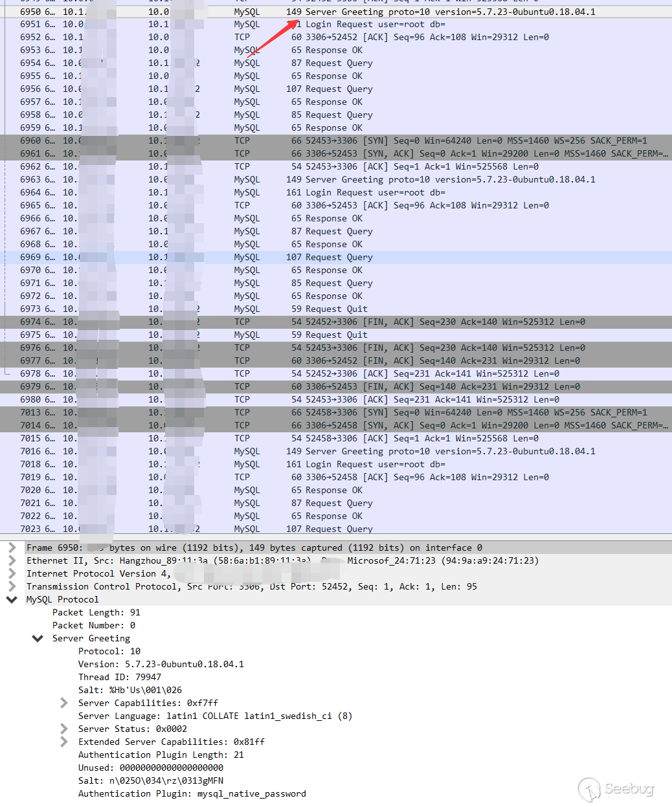Select packet 6978 ACK row
672x807 pixels.
pos(336,374)
